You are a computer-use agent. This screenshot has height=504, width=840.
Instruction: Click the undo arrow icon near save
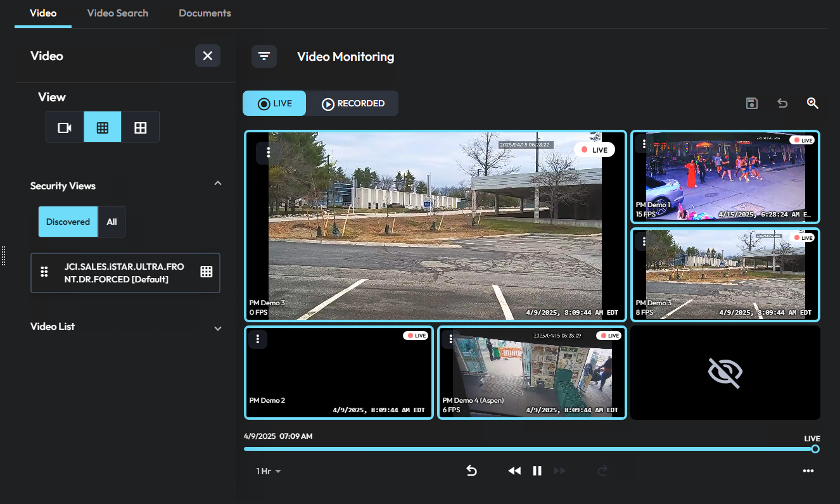782,103
